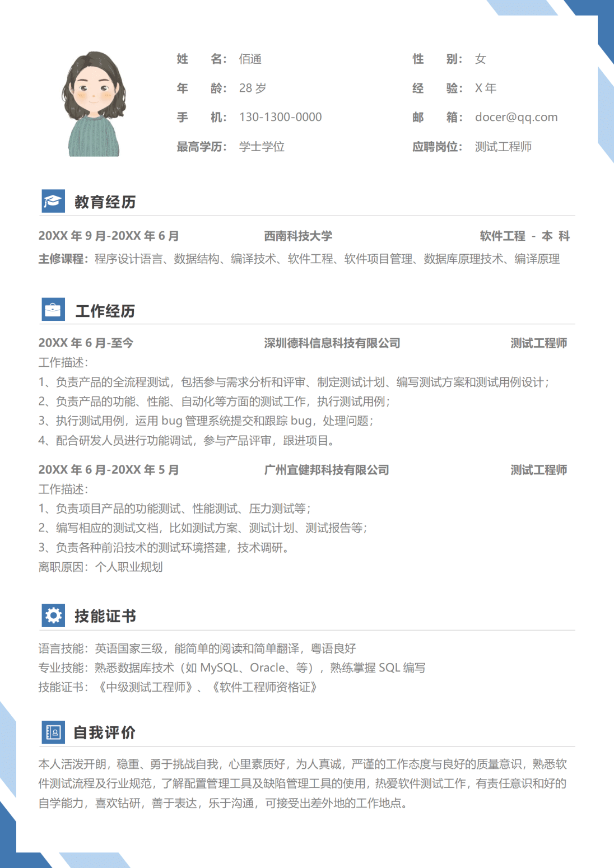The image size is (614, 868).
Task: Click the 手机 label
Action: (x=202, y=117)
